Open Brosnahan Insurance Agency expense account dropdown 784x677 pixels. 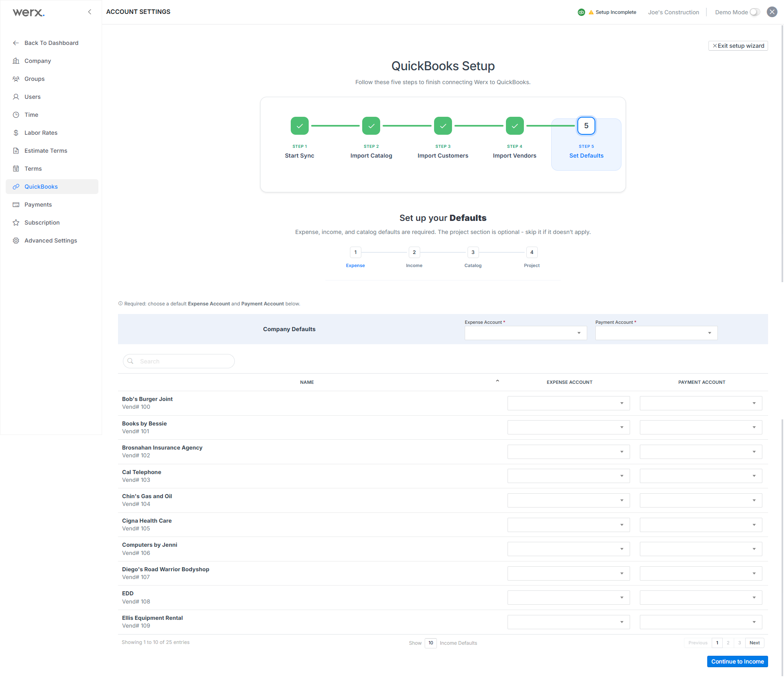[569, 452]
